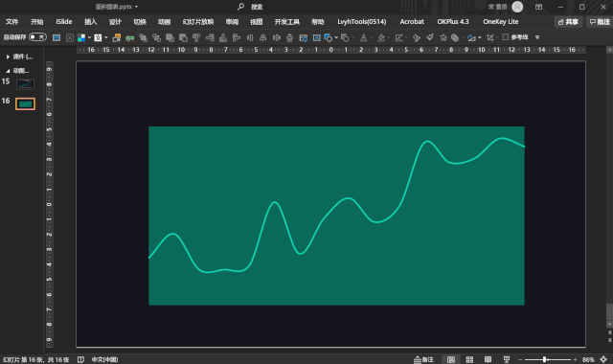Open the OneKey Lite tab
This screenshot has width=613, height=364.
coord(500,21)
